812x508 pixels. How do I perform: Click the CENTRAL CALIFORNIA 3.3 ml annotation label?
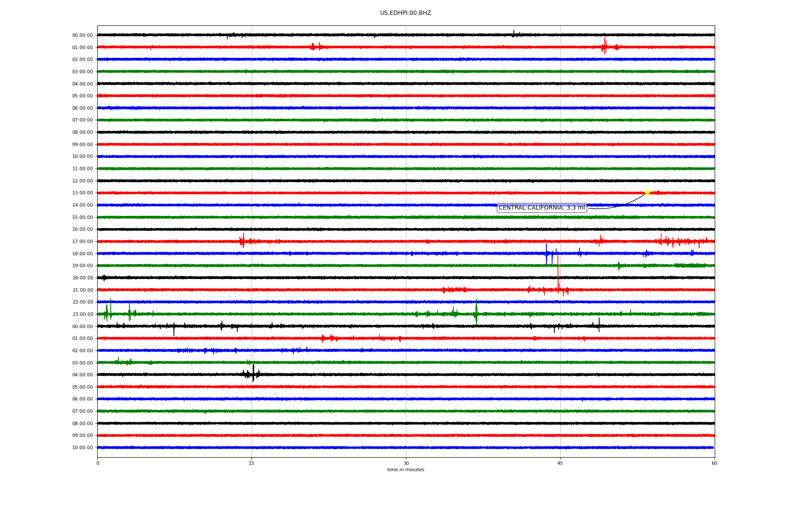pos(541,207)
